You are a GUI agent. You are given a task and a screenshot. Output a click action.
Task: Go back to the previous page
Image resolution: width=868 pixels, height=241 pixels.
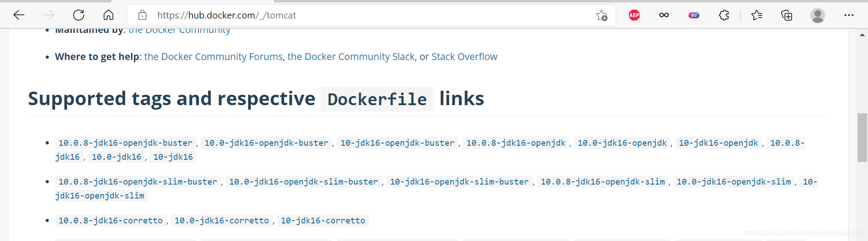pos(19,15)
